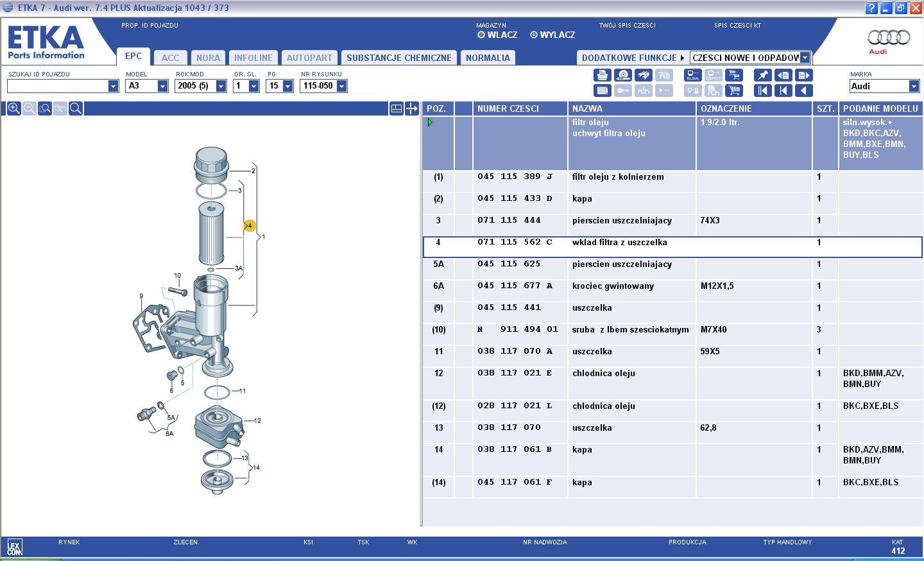The height and width of the screenshot is (561, 924).
Task: Select part number 045 115 389 J
Action: click(515, 177)
